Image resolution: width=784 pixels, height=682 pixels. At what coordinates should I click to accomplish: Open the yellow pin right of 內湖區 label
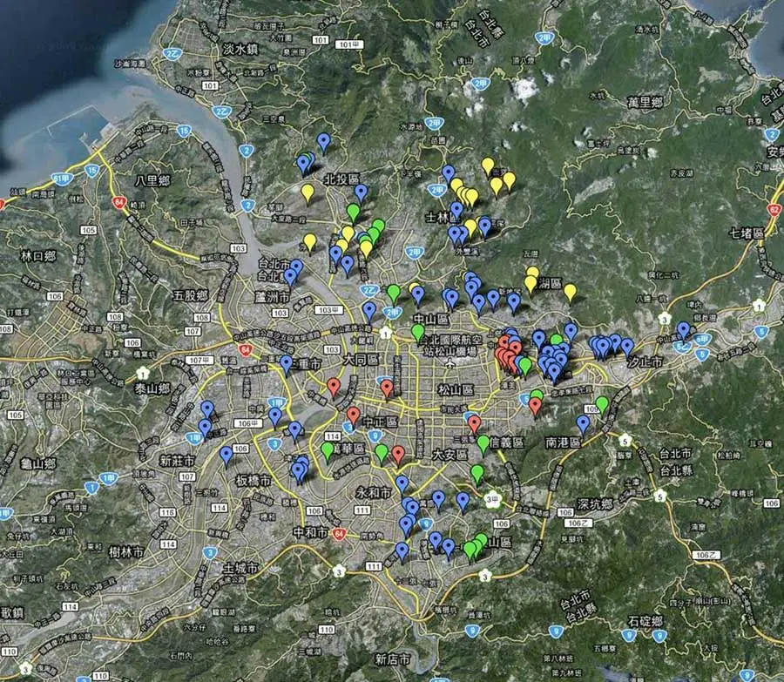pos(570,293)
